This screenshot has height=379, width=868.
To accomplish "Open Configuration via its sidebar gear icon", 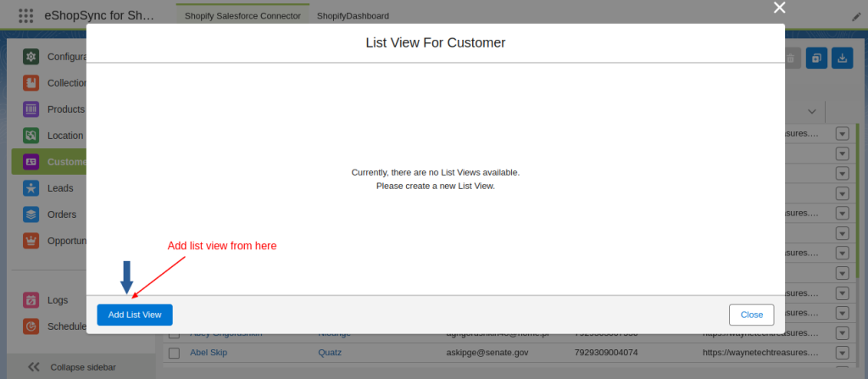I will click(x=31, y=57).
